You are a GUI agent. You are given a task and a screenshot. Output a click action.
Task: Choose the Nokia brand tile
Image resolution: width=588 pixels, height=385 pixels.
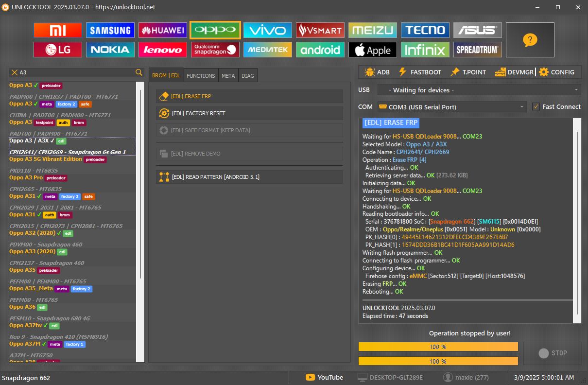tap(110, 50)
